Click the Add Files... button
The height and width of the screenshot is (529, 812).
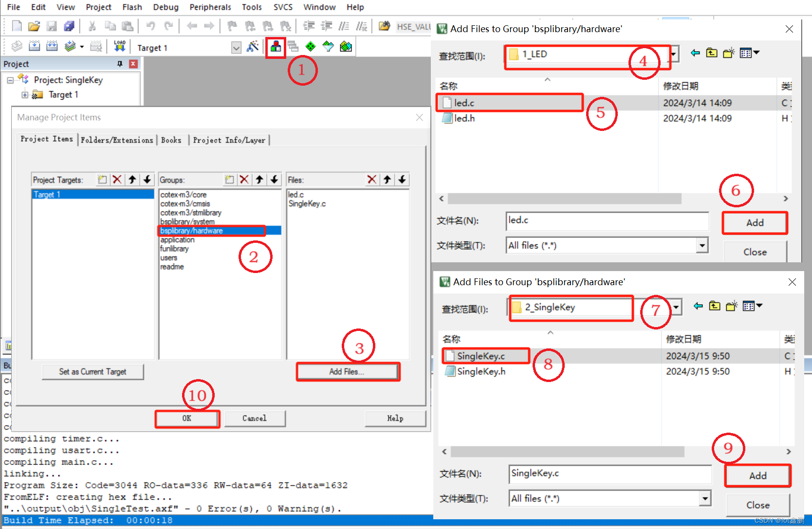pyautogui.click(x=348, y=372)
